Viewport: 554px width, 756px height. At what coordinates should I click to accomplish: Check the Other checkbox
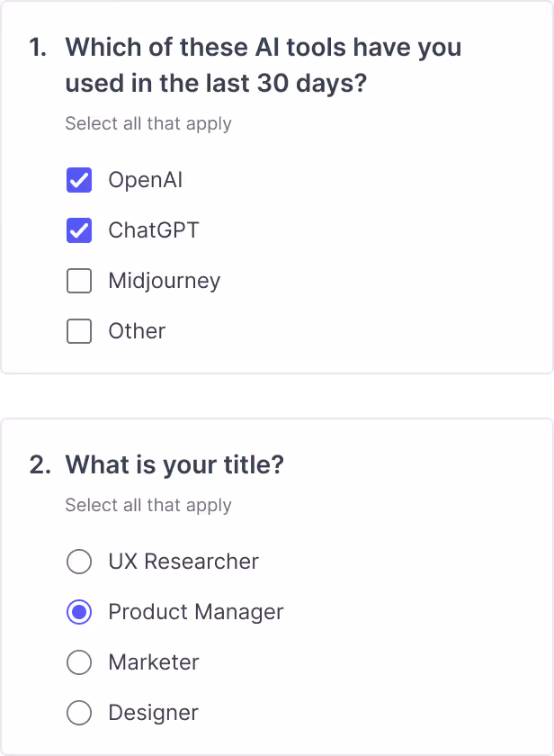(x=79, y=331)
